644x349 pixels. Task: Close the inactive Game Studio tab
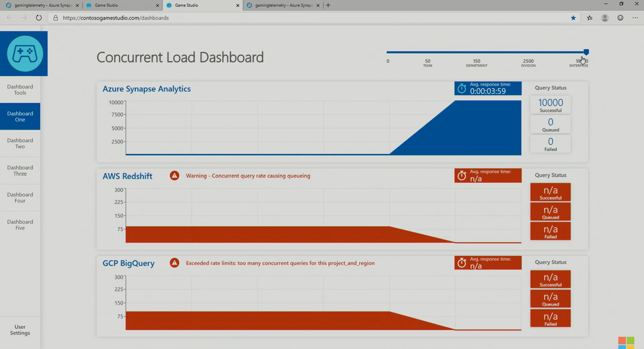[x=158, y=5]
